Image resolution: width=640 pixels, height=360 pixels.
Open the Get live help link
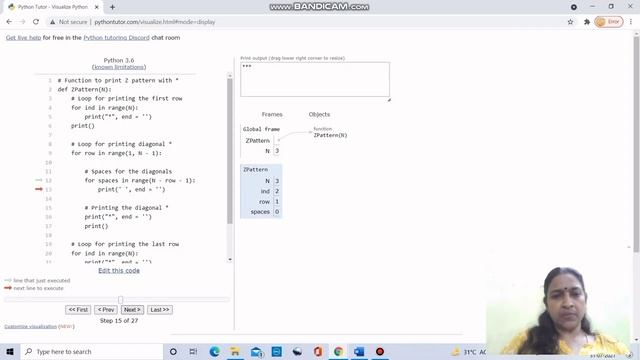click(x=23, y=38)
